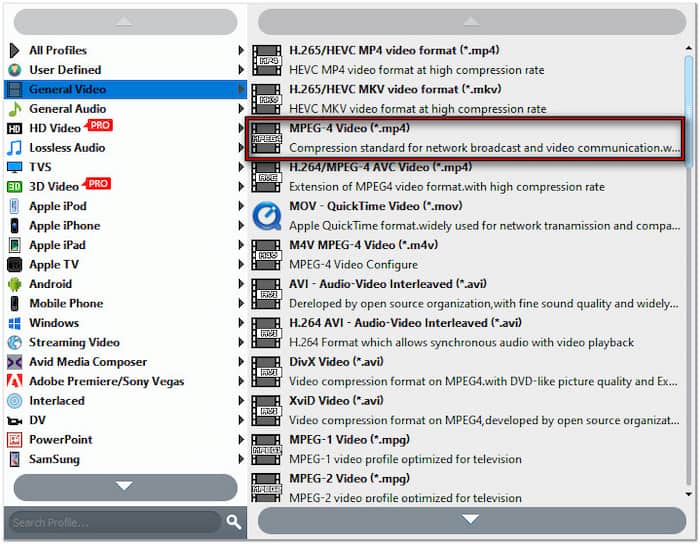700x544 pixels.
Task: Expand Android submenu arrow
Action: [241, 284]
